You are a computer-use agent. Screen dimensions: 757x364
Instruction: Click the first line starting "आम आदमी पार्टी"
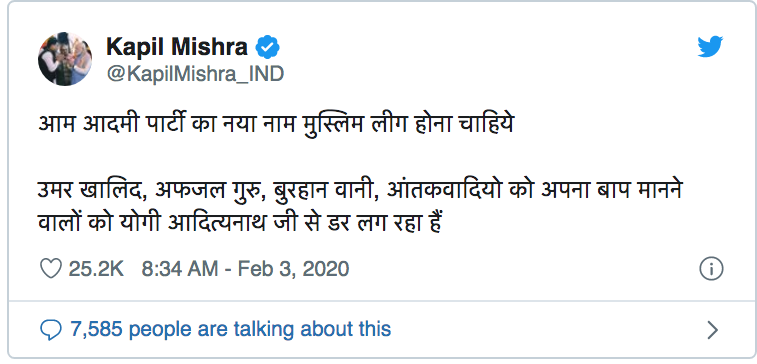277,126
